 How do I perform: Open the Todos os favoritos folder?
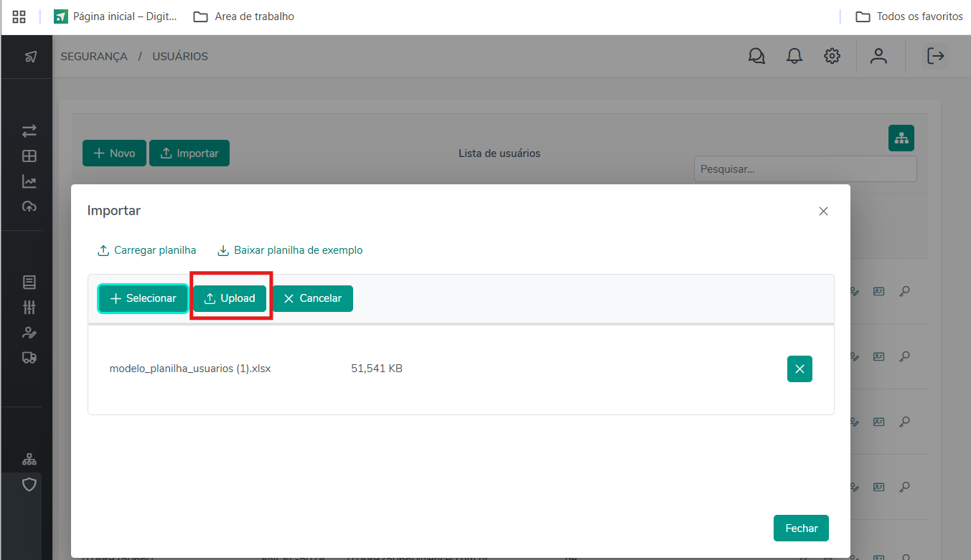pos(909,16)
